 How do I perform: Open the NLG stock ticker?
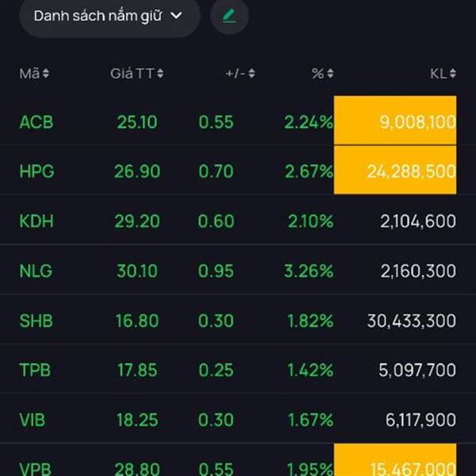36,271
